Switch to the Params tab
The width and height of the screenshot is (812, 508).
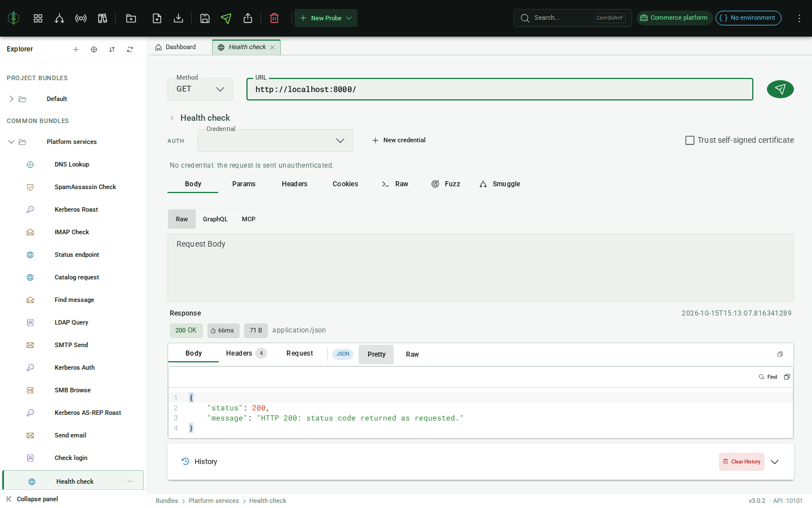pos(244,184)
